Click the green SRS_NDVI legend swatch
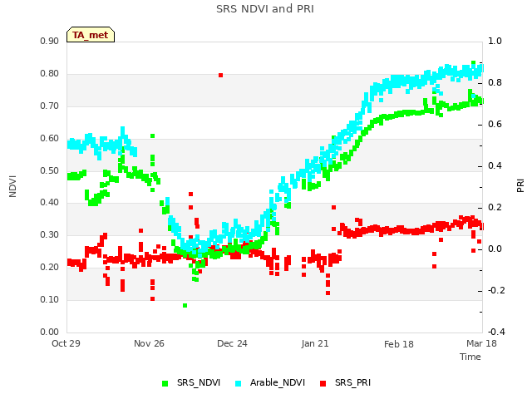532x399 pixels. coord(165,383)
